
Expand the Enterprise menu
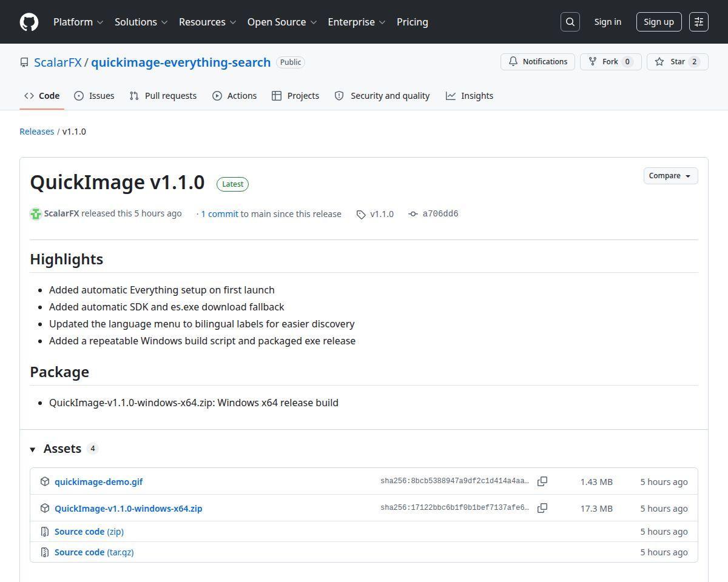pos(357,22)
